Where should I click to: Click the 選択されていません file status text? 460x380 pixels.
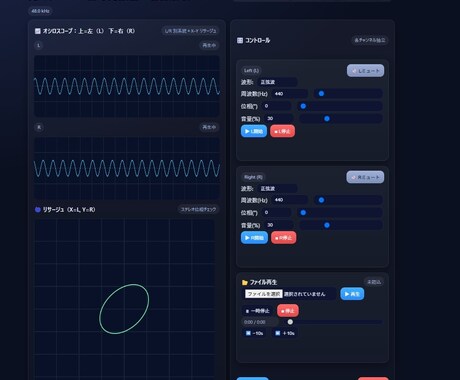[304, 294]
